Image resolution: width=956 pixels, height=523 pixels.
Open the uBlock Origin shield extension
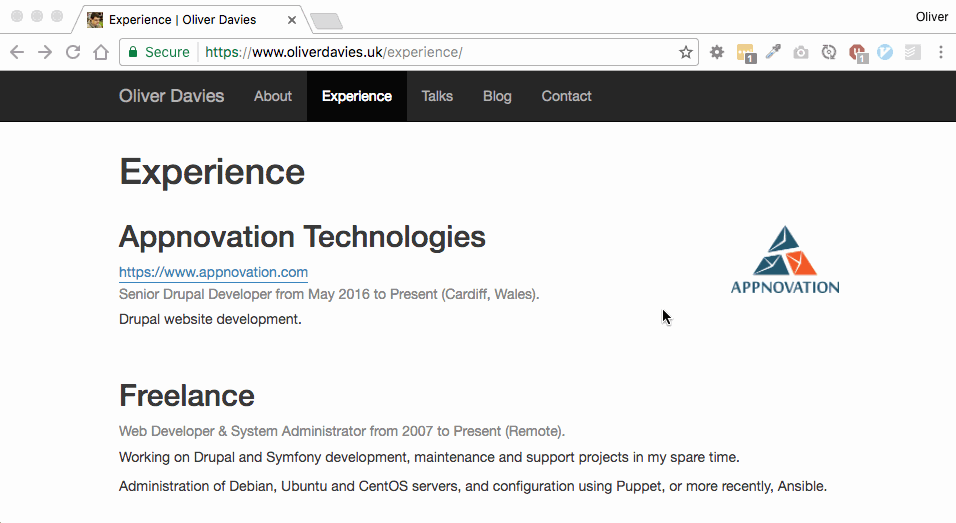coord(857,53)
